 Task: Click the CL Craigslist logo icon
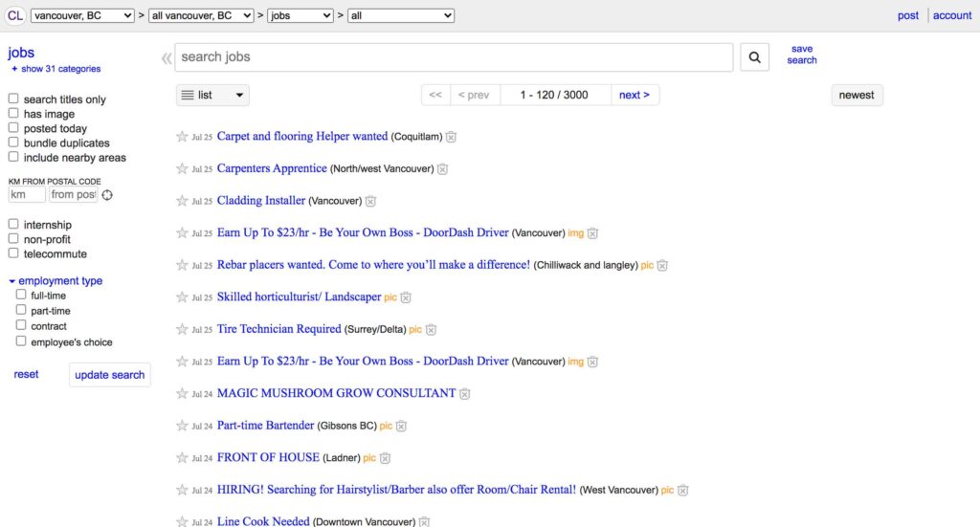[x=15, y=15]
